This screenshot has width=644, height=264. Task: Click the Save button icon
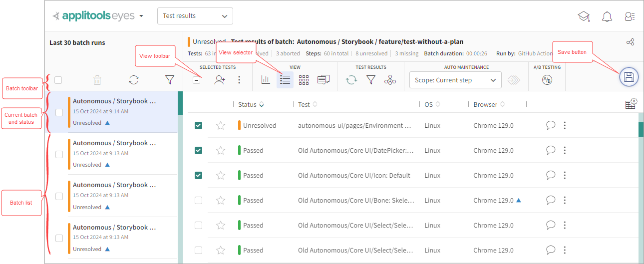(629, 77)
